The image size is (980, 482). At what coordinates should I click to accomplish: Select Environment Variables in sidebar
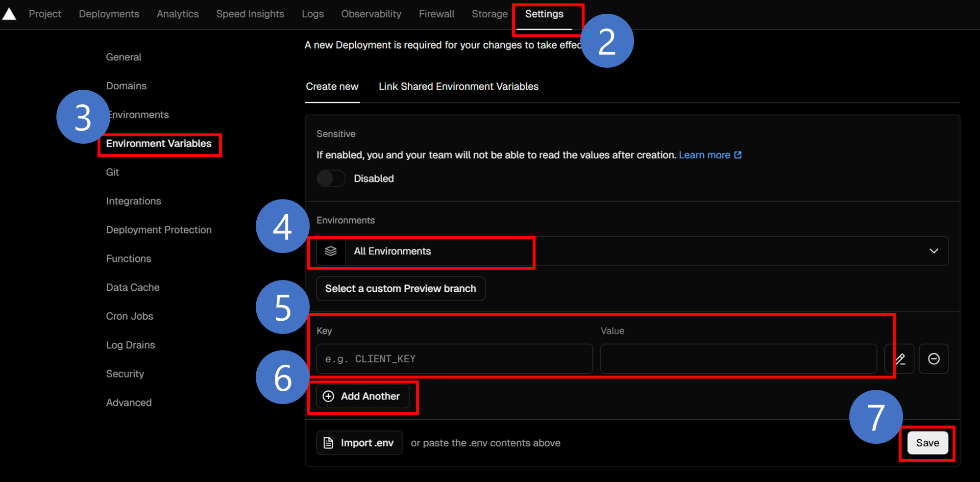pyautogui.click(x=159, y=144)
